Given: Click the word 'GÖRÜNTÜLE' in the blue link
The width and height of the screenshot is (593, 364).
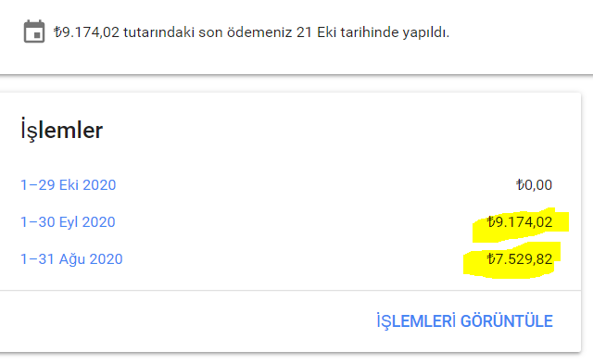Looking at the screenshot, I should click(507, 321).
